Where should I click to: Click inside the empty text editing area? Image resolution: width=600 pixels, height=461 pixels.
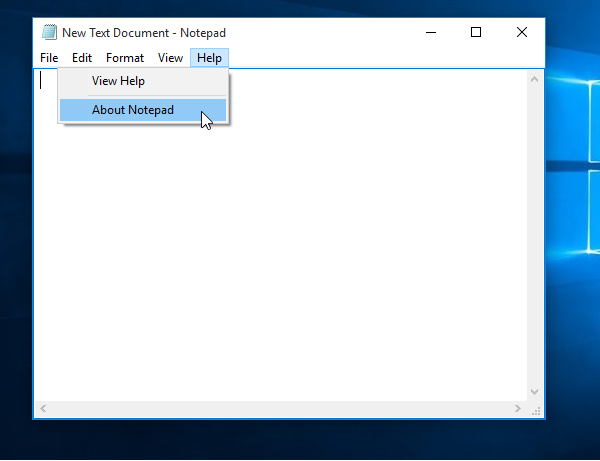(281, 235)
